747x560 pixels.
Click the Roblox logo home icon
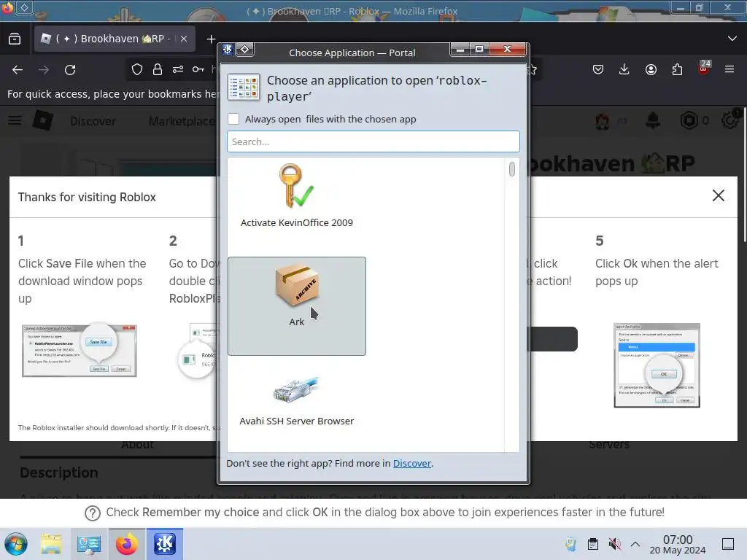(43, 120)
